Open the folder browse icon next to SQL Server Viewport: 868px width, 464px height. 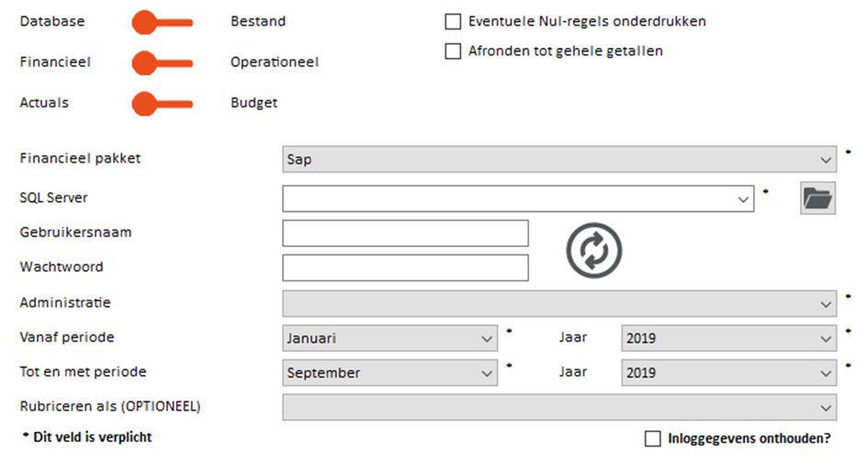(817, 198)
